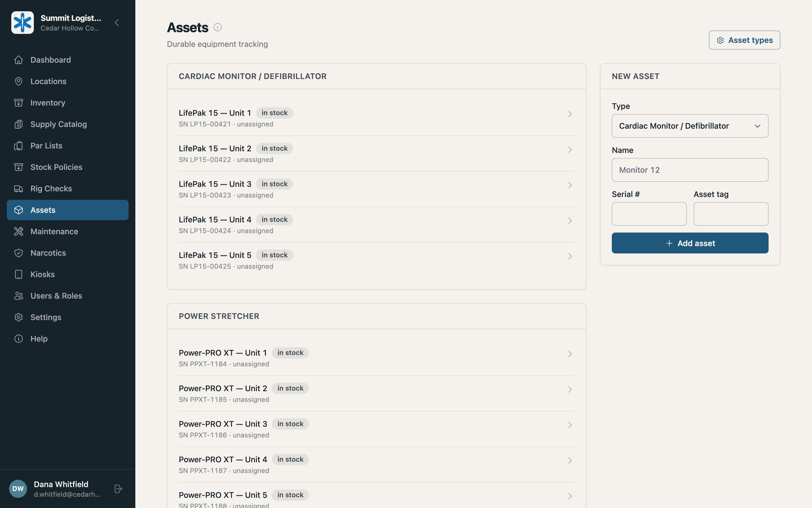Click the sign out icon next to Dana Whitfield
The width and height of the screenshot is (812, 508).
point(118,489)
